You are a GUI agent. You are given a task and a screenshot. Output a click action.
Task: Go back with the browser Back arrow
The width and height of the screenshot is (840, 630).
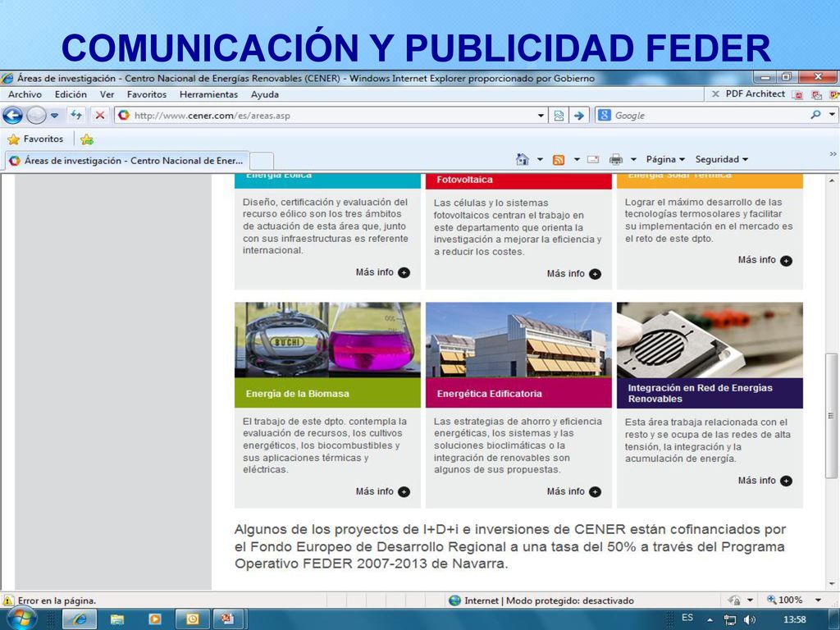tap(13, 115)
